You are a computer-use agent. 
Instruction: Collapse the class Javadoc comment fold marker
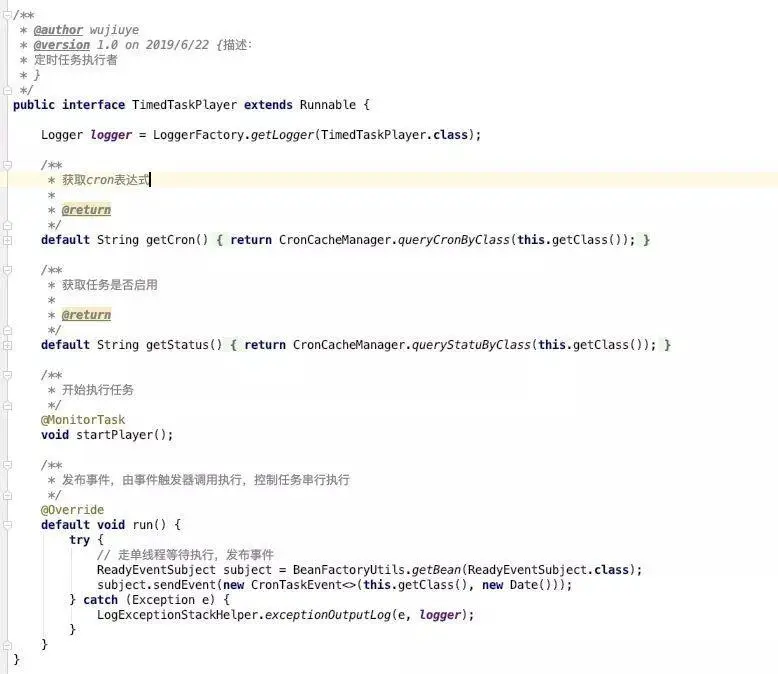(x=7, y=15)
